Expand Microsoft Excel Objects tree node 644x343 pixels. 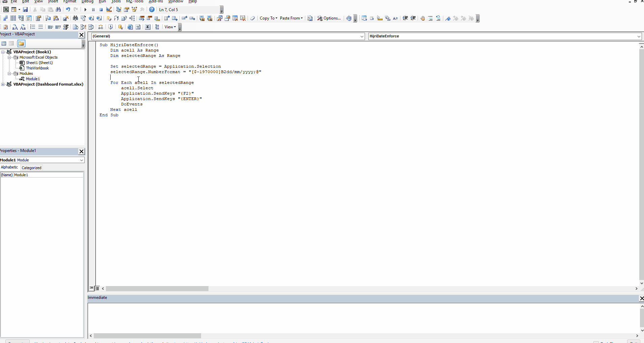pos(10,57)
